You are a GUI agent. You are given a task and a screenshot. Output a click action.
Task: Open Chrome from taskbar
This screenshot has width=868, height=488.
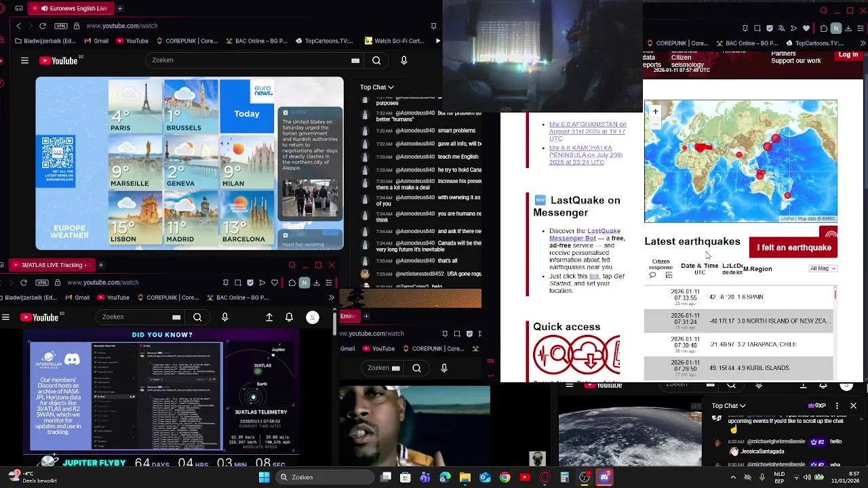505,477
